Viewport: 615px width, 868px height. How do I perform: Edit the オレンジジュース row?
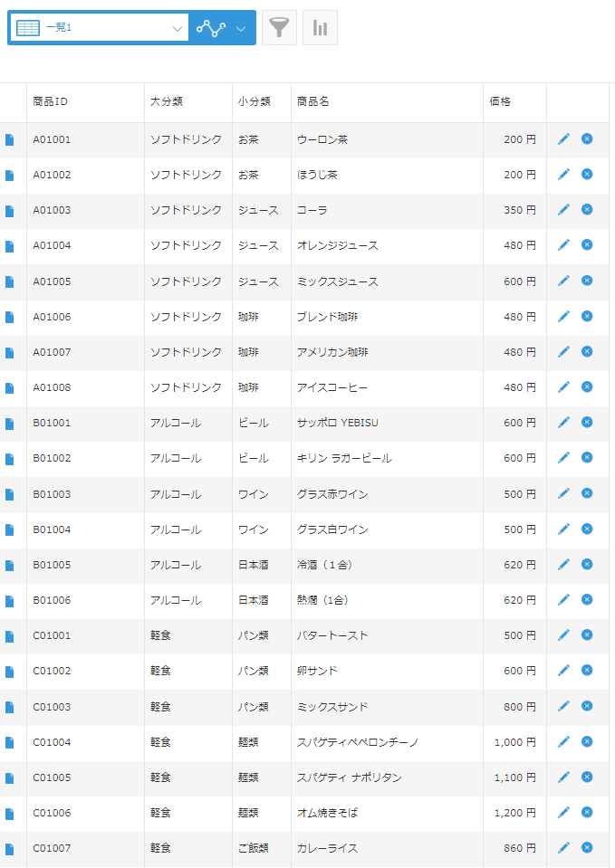pyautogui.click(x=563, y=244)
